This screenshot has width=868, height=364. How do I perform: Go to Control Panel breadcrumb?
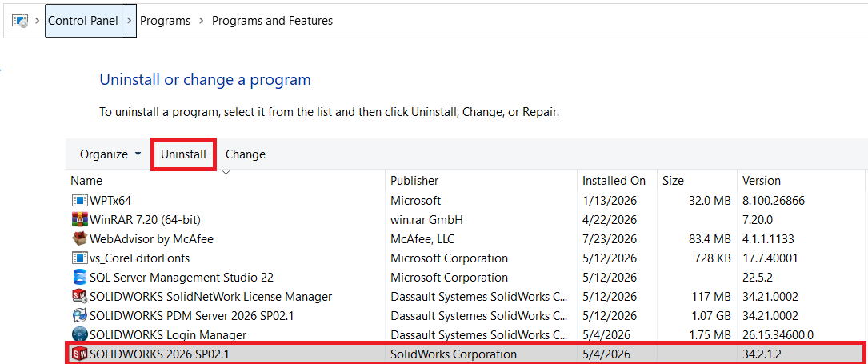pos(83,21)
